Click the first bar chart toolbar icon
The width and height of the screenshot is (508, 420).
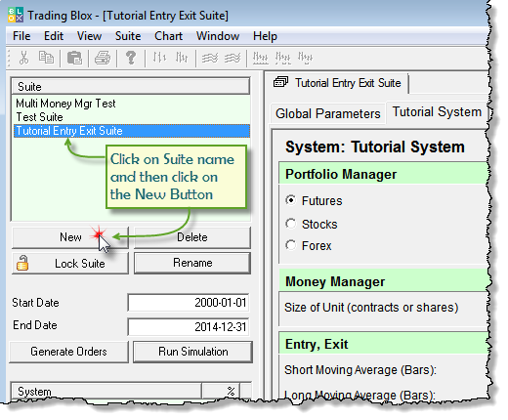click(159, 58)
